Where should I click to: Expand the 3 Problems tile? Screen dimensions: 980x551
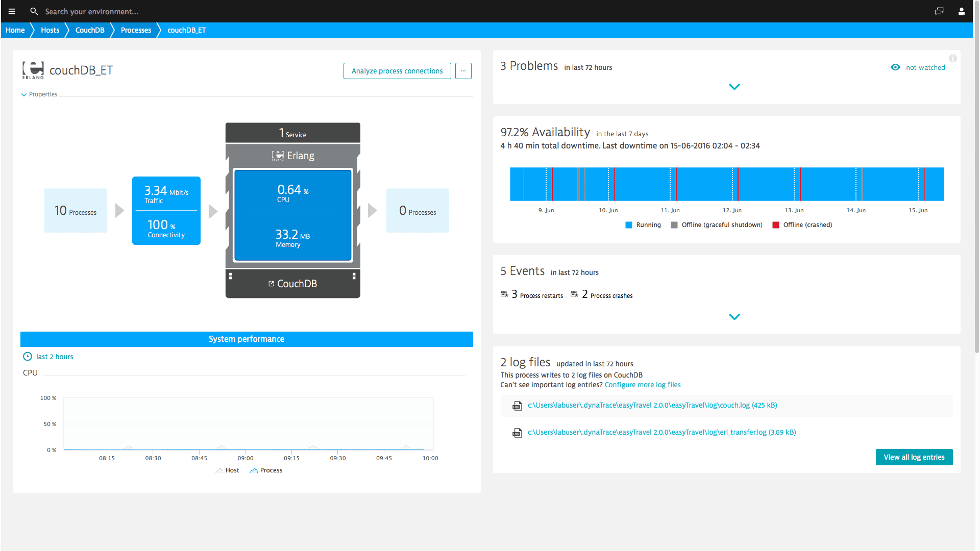(734, 87)
